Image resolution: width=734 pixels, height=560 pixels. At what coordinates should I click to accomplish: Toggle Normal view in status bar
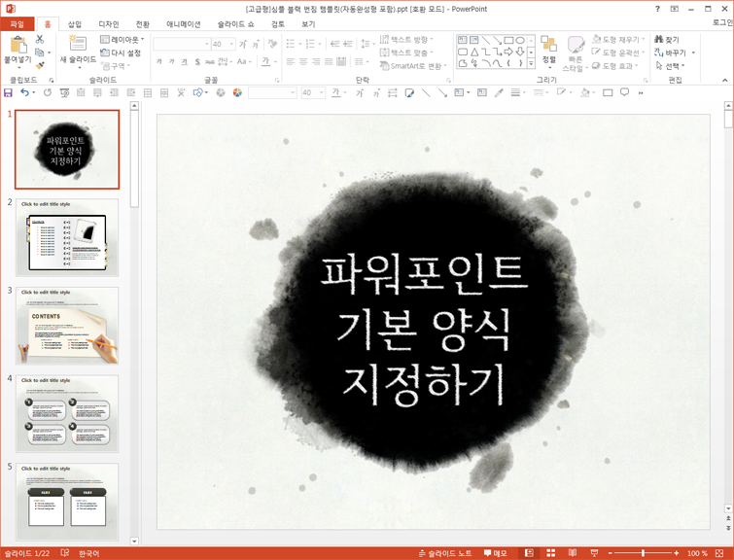[529, 553]
